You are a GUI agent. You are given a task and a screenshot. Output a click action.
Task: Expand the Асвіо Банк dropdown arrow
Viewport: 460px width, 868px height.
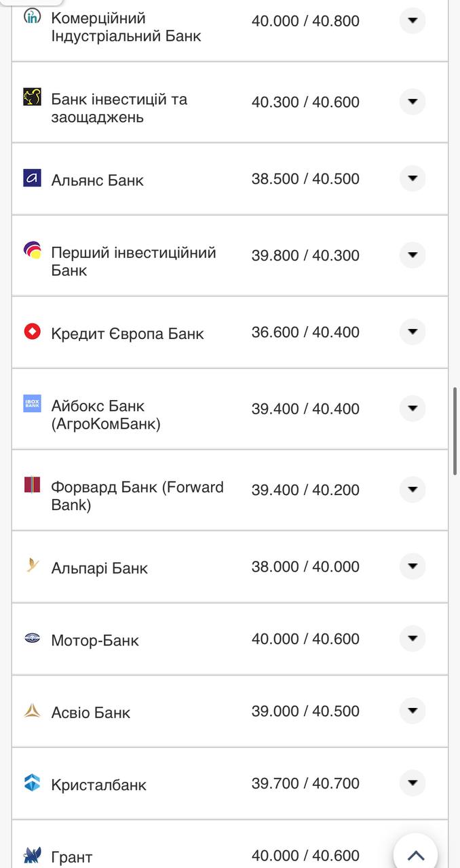tap(412, 711)
